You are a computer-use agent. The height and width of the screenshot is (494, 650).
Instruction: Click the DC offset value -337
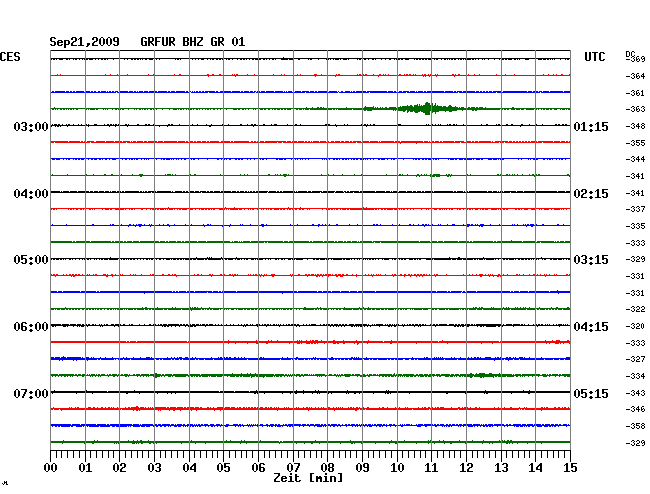pos(635,209)
